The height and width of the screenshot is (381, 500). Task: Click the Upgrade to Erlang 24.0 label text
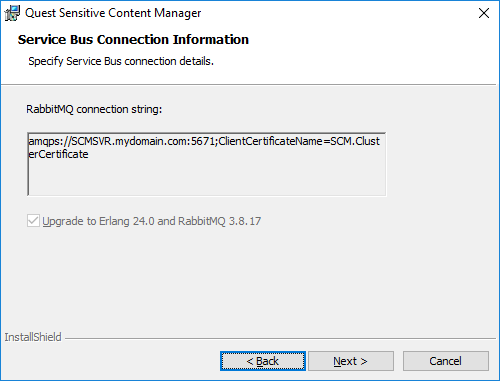[x=152, y=221]
